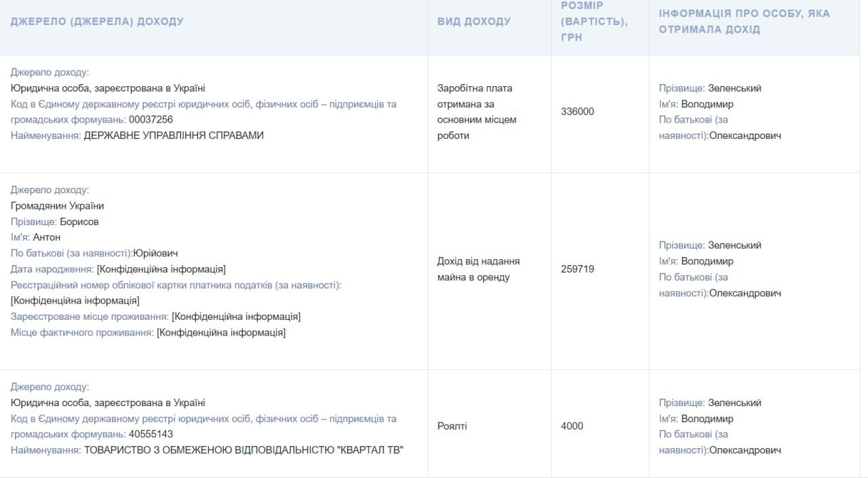Click the "Розмір (вартість), грн" column header

click(x=594, y=22)
